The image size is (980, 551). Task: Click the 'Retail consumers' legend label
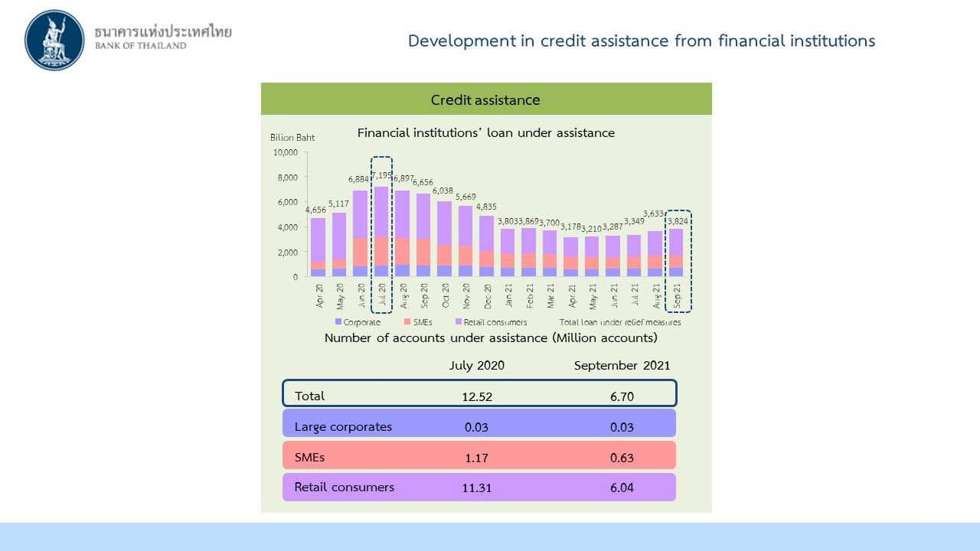495,322
